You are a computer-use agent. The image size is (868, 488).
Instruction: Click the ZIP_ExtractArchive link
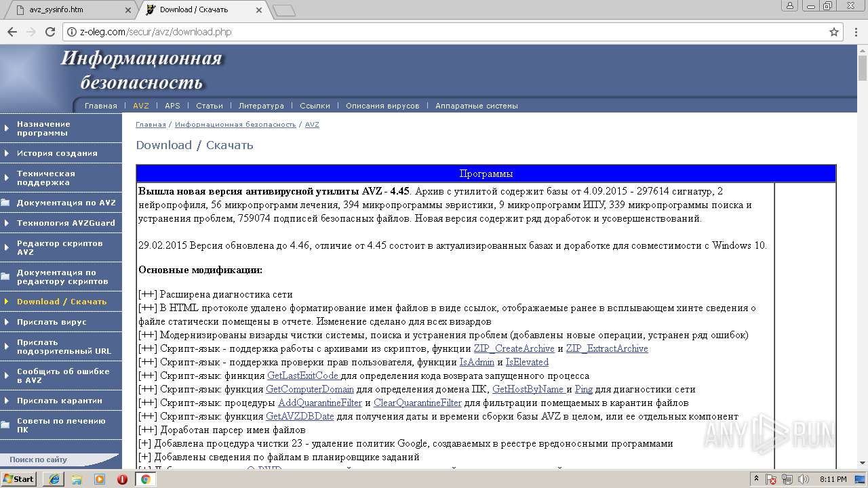(x=607, y=348)
